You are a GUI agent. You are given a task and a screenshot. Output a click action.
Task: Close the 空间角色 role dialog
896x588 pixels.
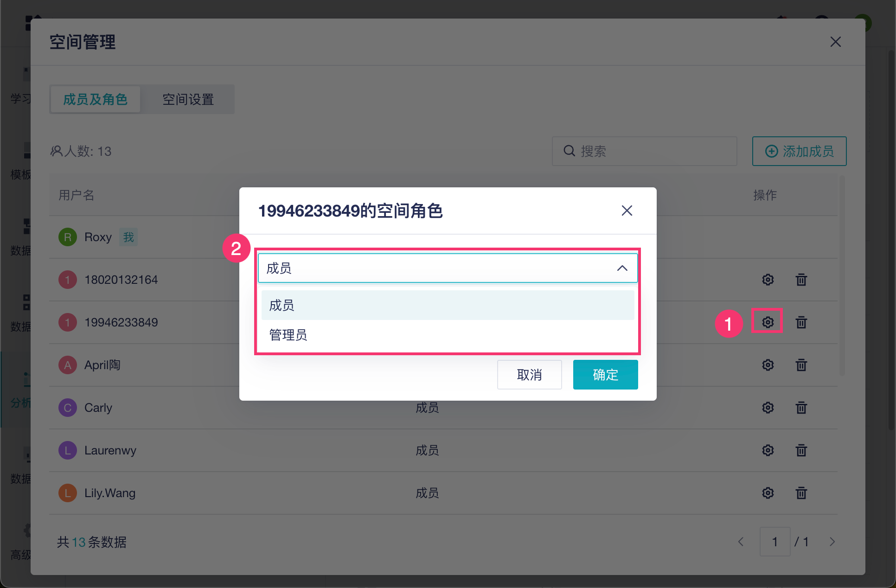coord(627,211)
